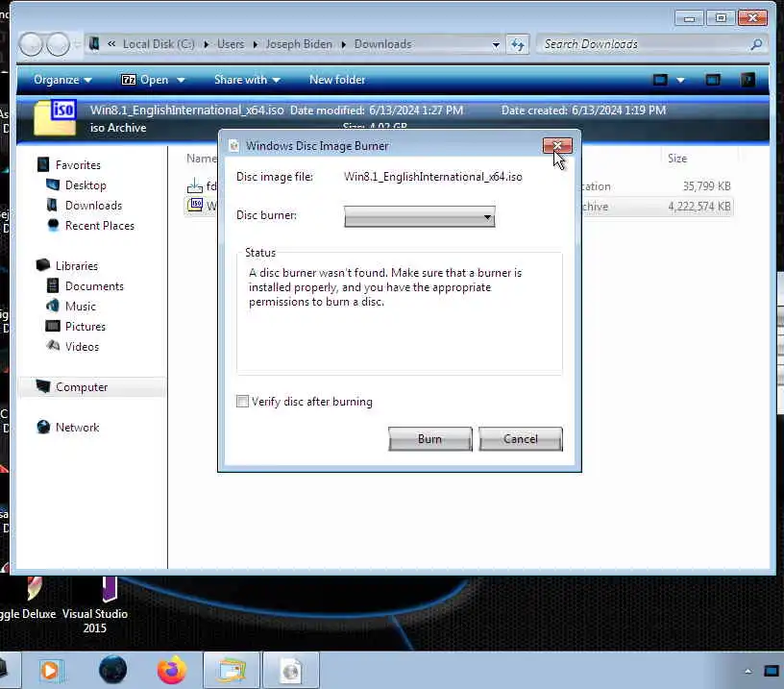The image size is (784, 689).
Task: Show hidden system tray icons
Action: [748, 671]
